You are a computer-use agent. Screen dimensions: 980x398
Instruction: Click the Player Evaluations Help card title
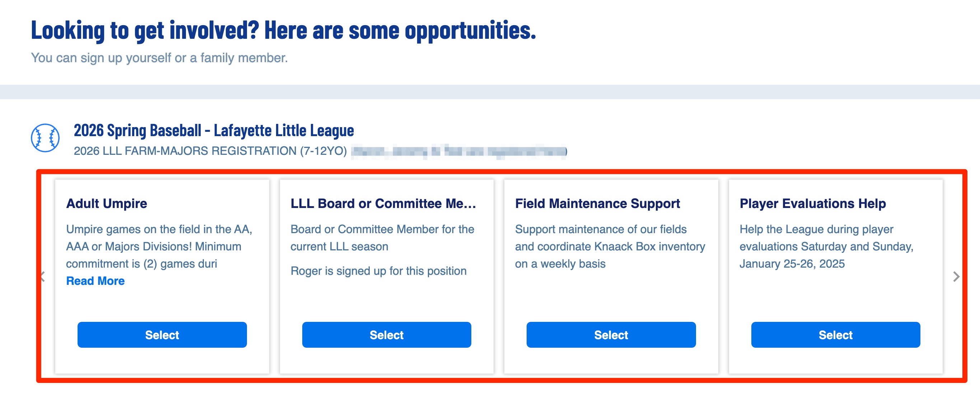(x=813, y=203)
